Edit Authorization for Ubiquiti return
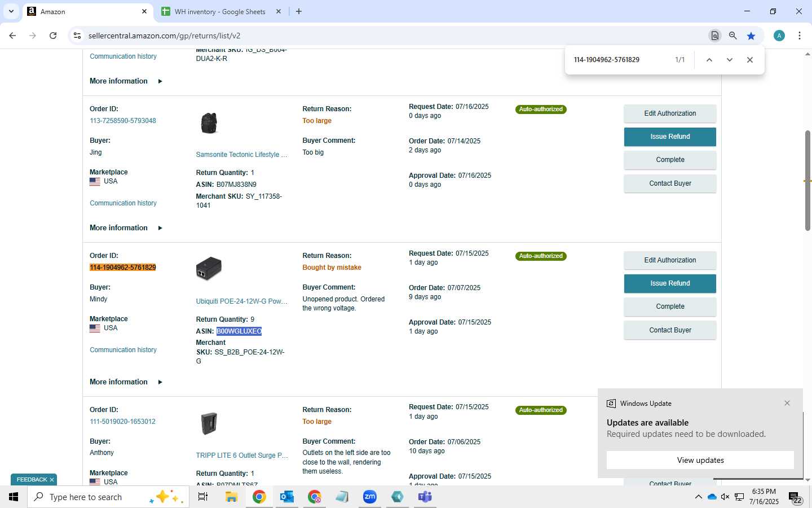 [670, 260]
